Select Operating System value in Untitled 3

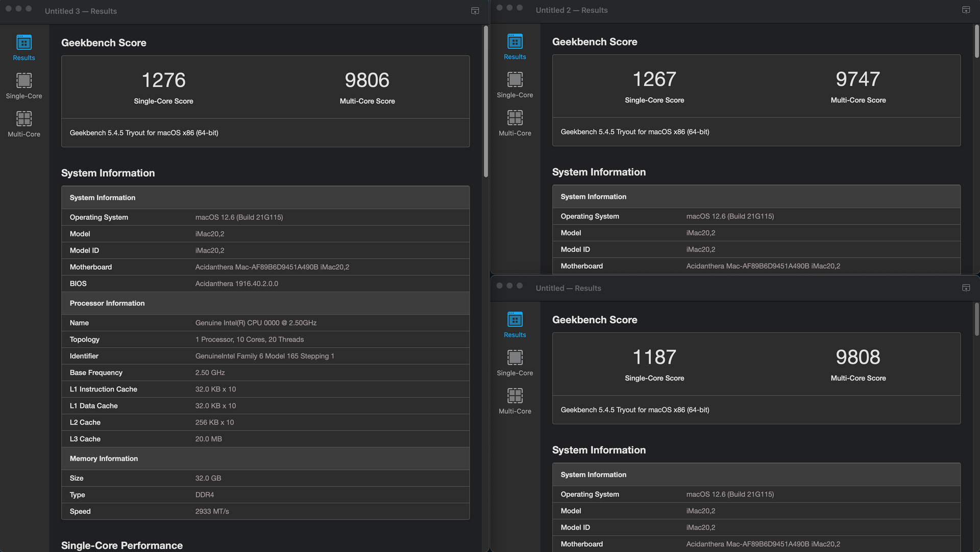coord(239,217)
